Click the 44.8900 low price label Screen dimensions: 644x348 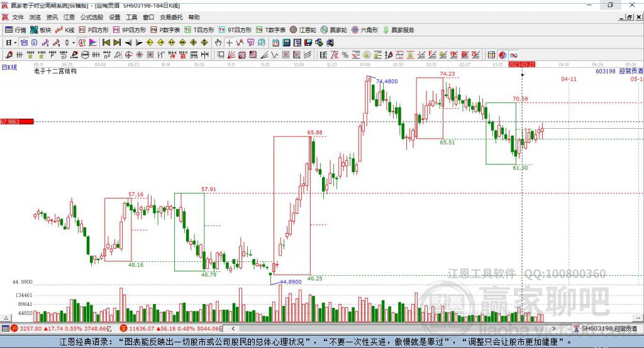click(291, 282)
